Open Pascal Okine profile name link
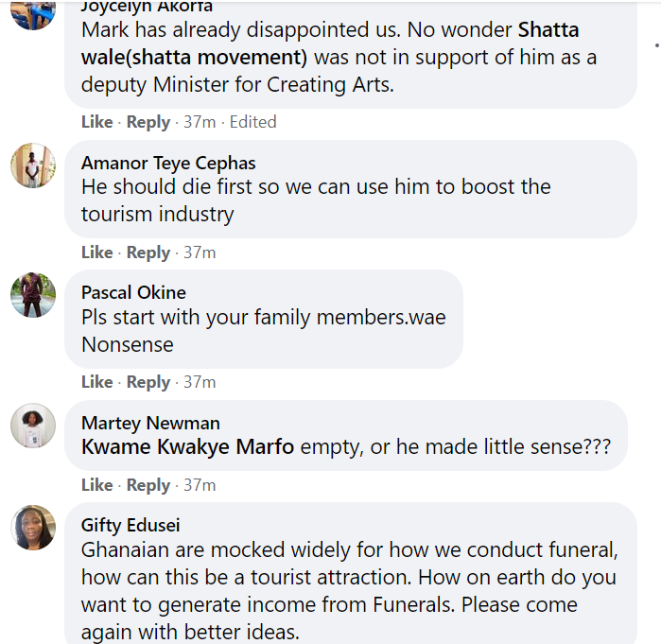 [x=133, y=292]
